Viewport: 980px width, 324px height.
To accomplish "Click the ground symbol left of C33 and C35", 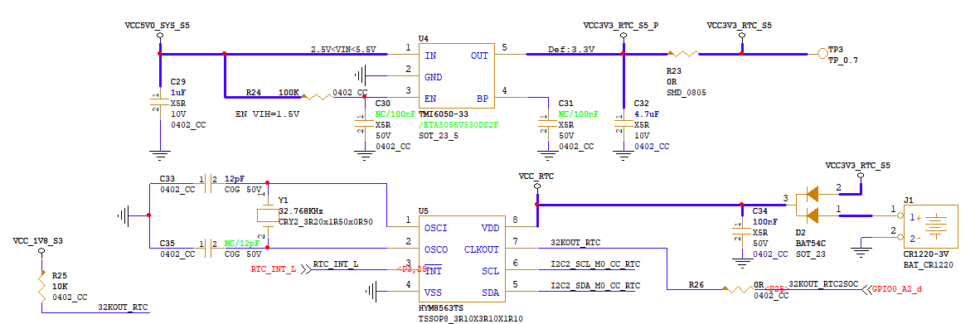I will (x=123, y=215).
